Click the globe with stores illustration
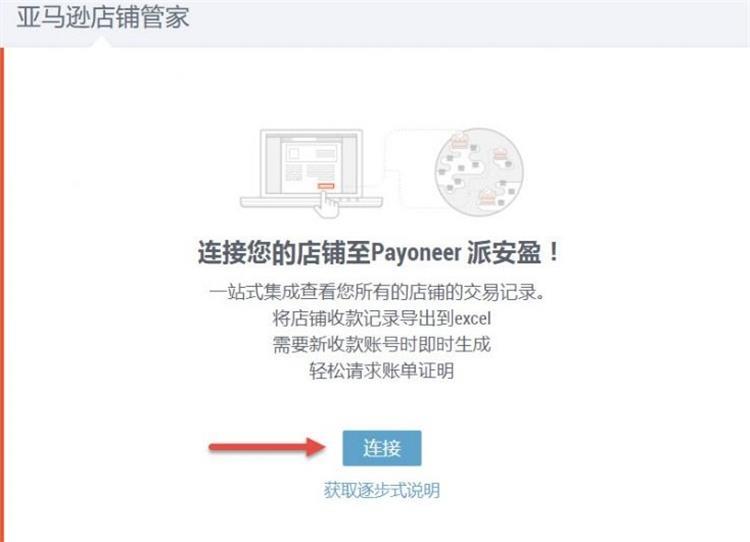 tap(479, 171)
